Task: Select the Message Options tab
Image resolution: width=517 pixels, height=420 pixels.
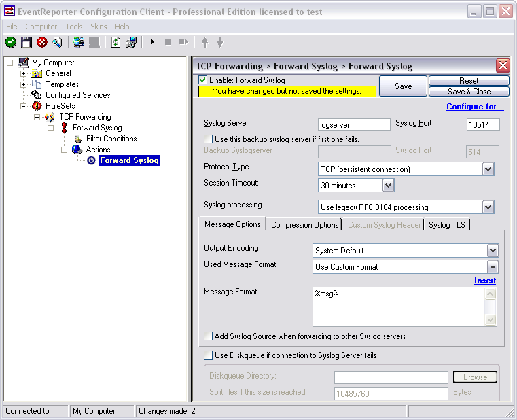Action: coord(232,224)
